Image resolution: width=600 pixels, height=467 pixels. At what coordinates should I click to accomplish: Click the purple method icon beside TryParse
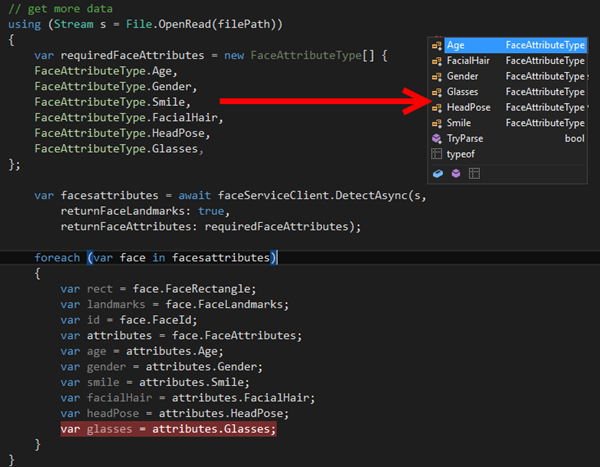click(x=437, y=139)
